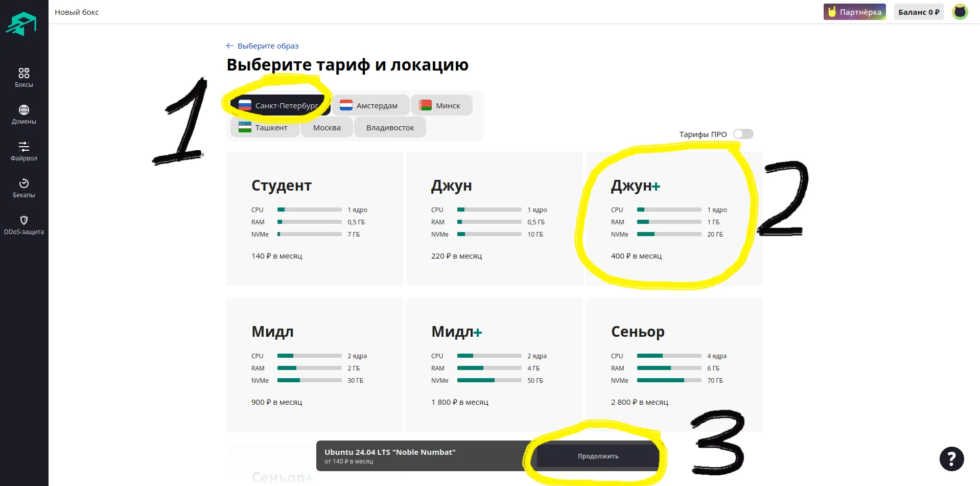Select the Минск location
The width and height of the screenshot is (980, 486).
[x=441, y=105]
